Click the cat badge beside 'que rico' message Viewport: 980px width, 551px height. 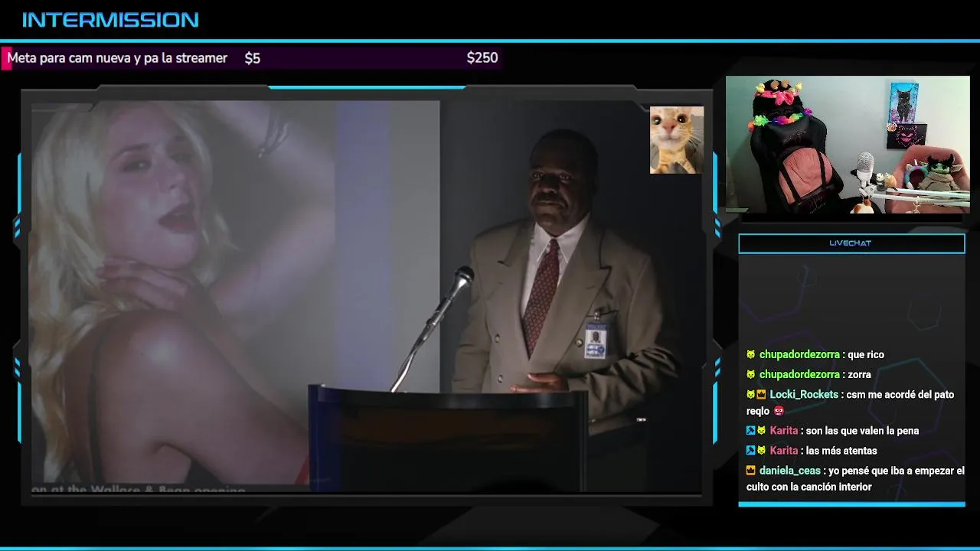pyautogui.click(x=751, y=355)
